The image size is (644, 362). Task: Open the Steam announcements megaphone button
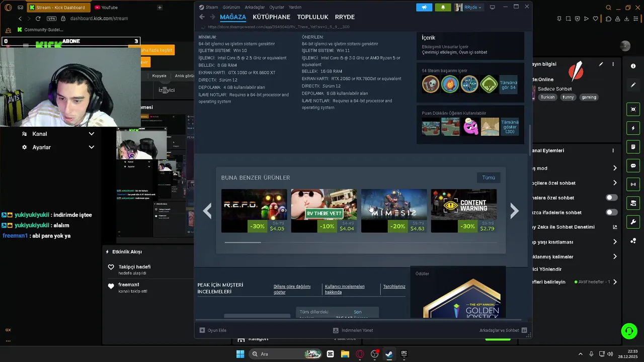click(x=424, y=7)
